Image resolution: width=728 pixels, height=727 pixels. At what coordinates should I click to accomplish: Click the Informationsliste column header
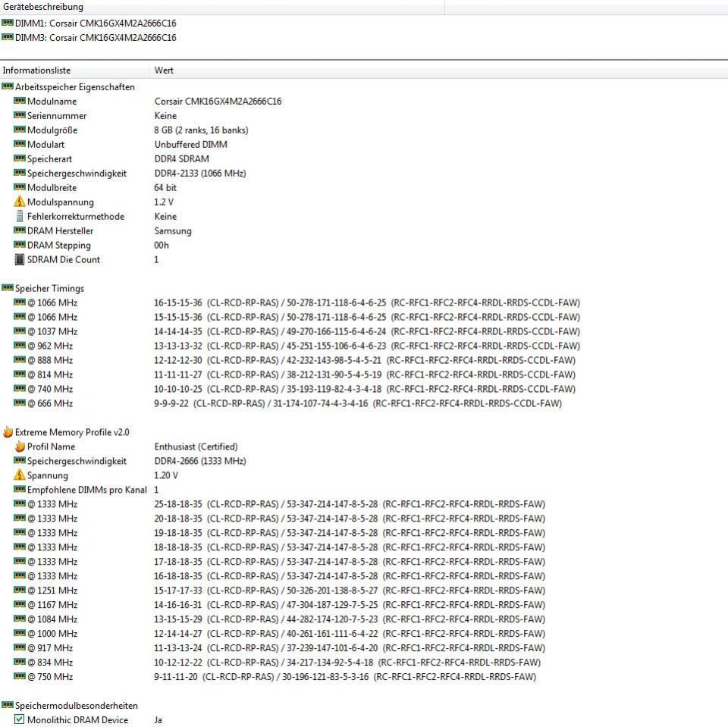(x=75, y=70)
